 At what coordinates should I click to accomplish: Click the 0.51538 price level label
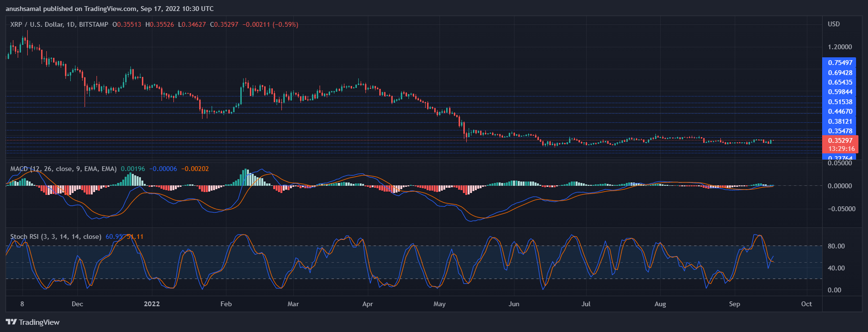click(x=840, y=102)
